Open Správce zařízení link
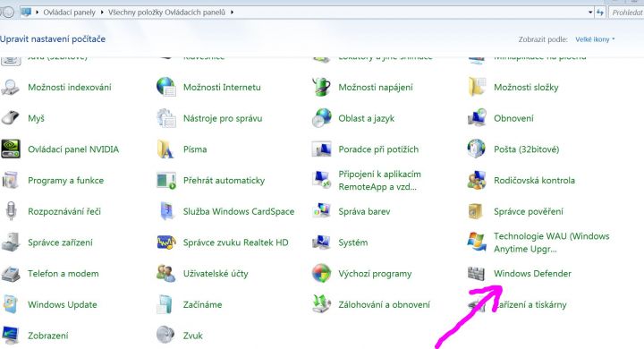The height and width of the screenshot is (349, 644). click(x=61, y=243)
